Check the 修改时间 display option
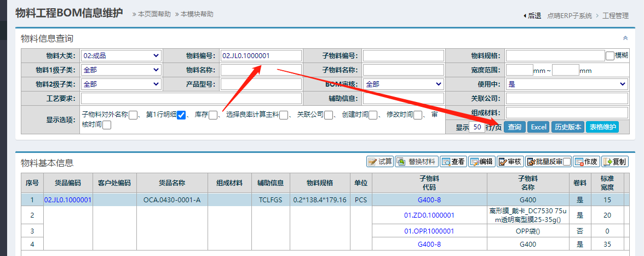 coord(418,116)
